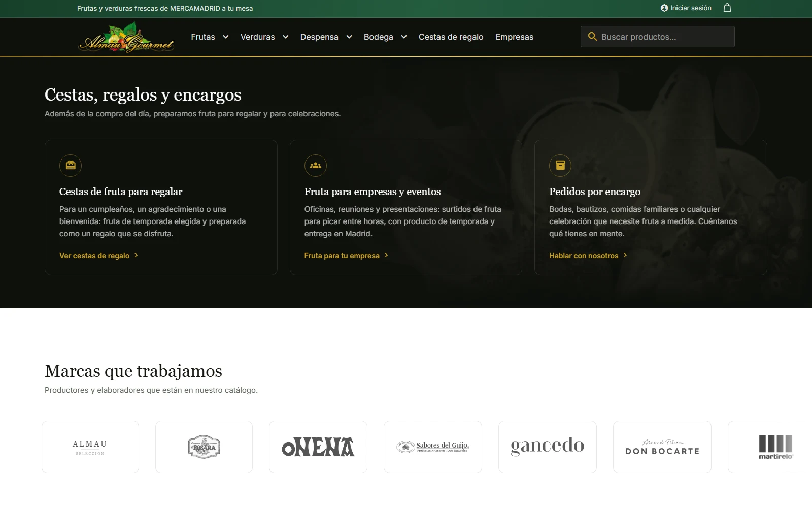Screen dimensions: 812x508
Task: Expand the Bodega dropdown menu
Action: [x=385, y=37]
